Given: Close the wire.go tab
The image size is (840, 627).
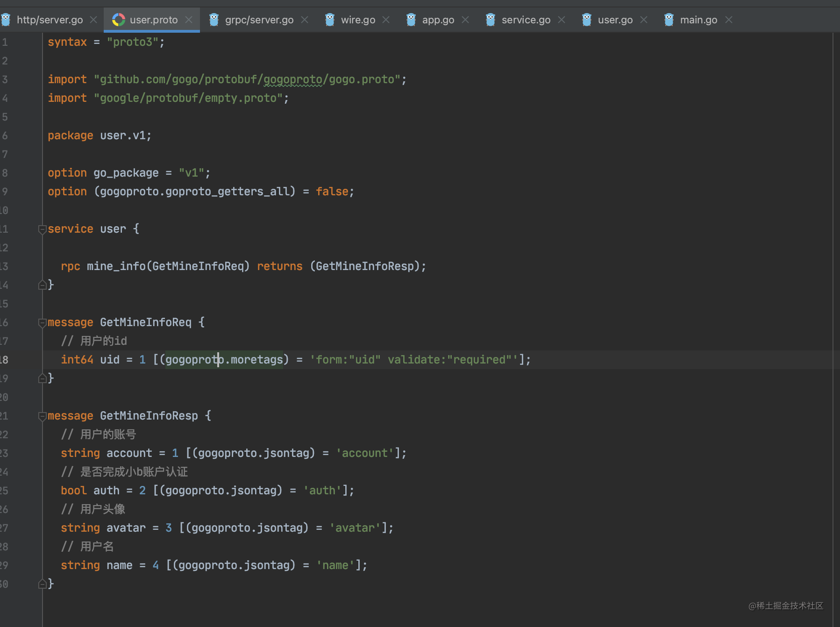Looking at the screenshot, I should point(386,20).
